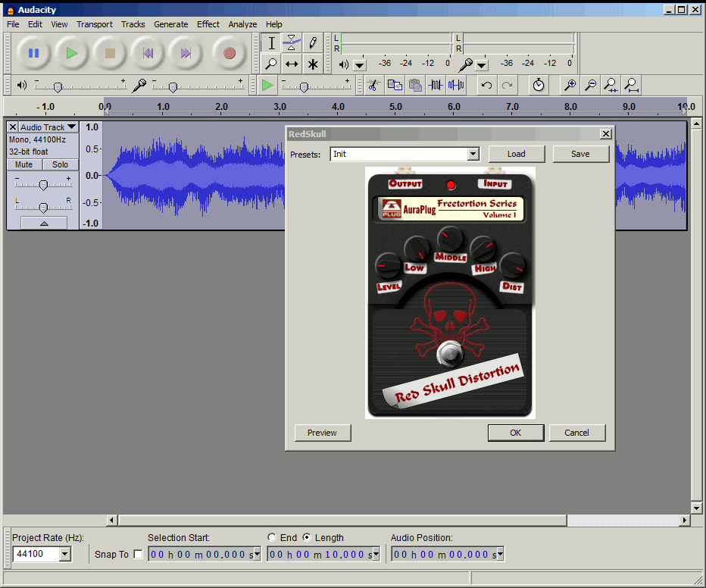Viewport: 706px width, 588px height.
Task: Click the Dist knob on the pedal
Action: [x=512, y=266]
